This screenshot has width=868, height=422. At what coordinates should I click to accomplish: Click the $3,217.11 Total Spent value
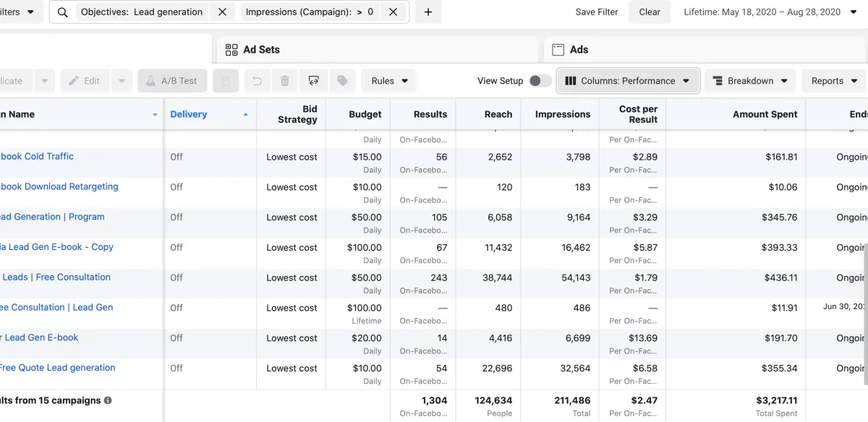tap(777, 400)
